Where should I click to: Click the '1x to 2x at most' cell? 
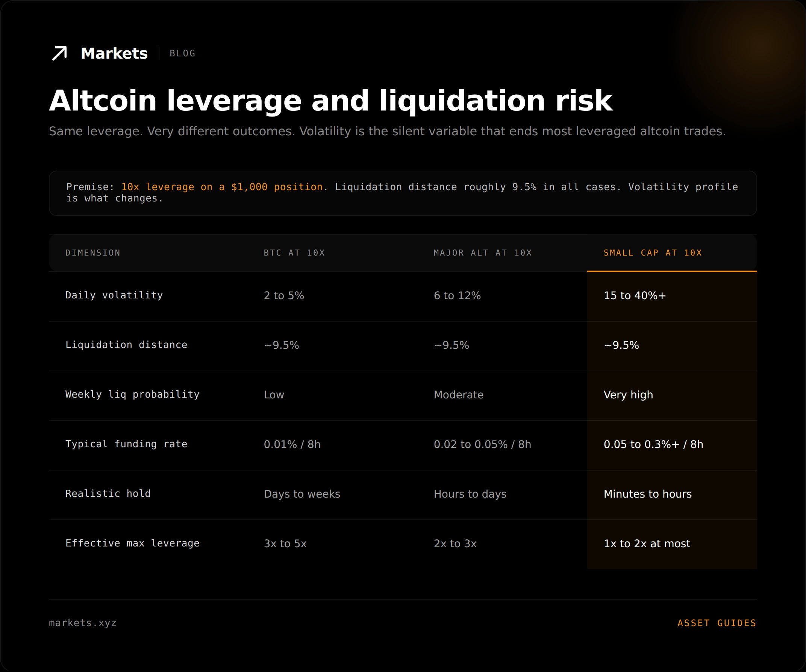click(647, 543)
